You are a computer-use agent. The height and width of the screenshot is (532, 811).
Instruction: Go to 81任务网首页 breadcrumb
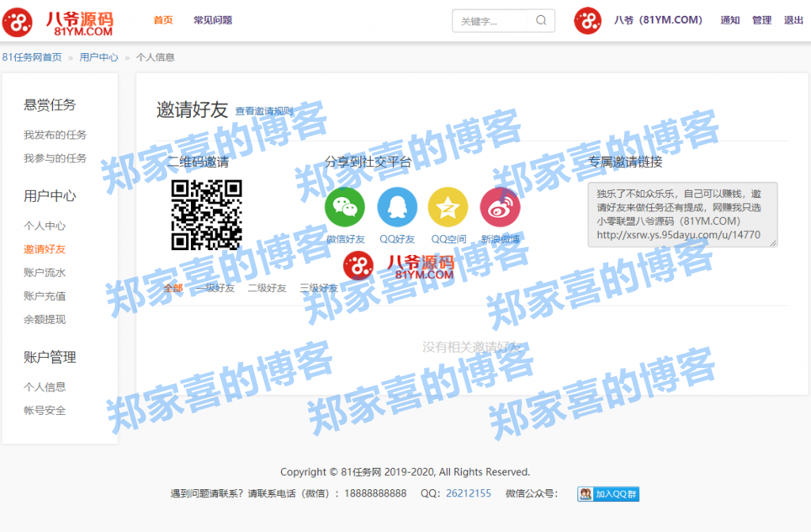(x=32, y=57)
